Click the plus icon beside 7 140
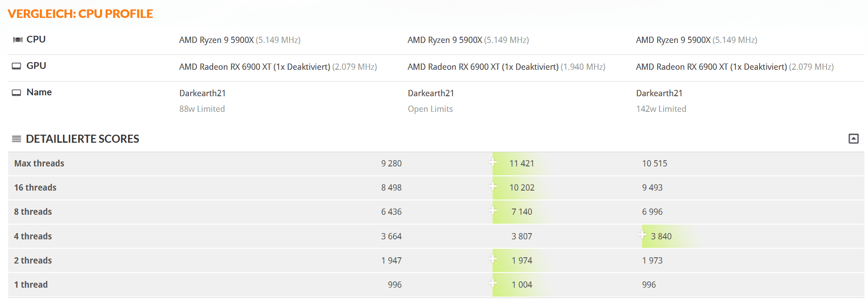 pyautogui.click(x=493, y=210)
